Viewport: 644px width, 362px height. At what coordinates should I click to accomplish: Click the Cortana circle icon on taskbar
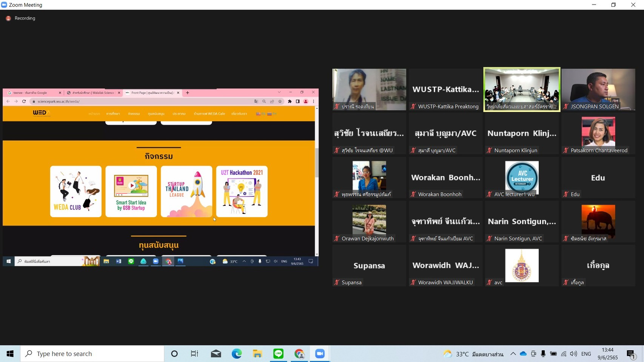pyautogui.click(x=174, y=354)
